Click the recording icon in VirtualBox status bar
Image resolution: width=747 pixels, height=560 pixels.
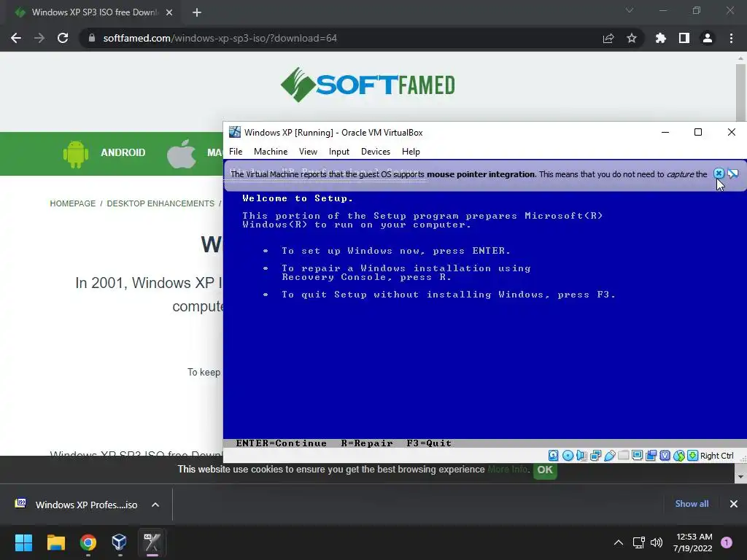click(x=651, y=456)
